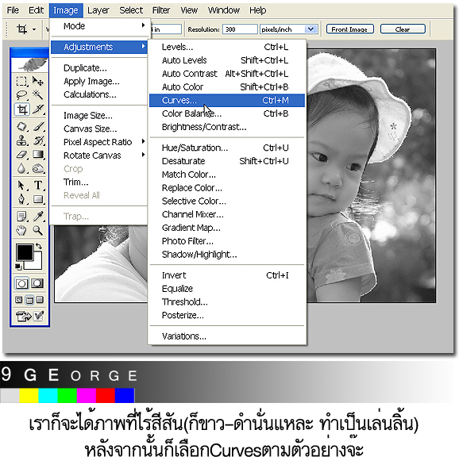The height and width of the screenshot is (476, 463).
Task: Select the Healing Brush tool
Action: (21, 127)
